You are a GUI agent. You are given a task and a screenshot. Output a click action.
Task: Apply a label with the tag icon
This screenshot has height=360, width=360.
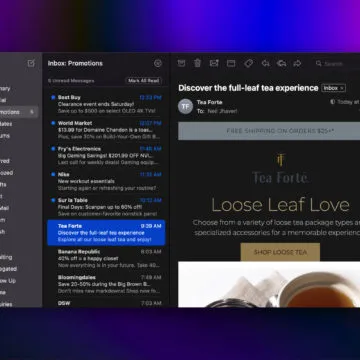pos(248,63)
